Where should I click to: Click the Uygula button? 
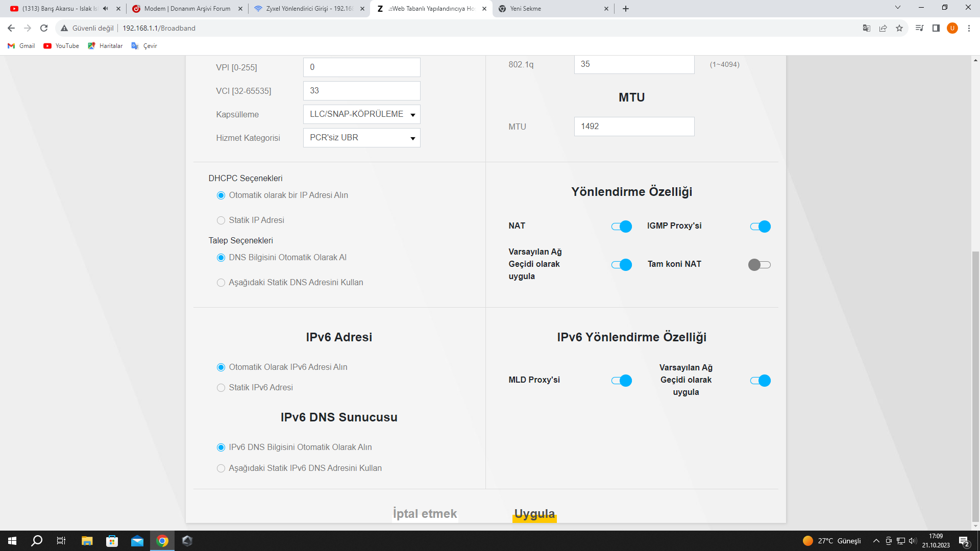[534, 514]
